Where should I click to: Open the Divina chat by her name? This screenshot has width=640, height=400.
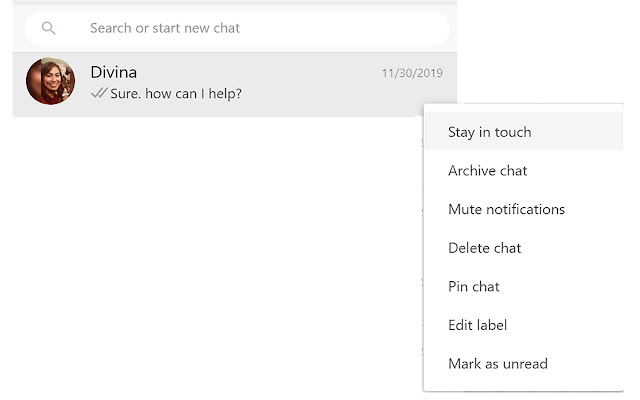(113, 72)
